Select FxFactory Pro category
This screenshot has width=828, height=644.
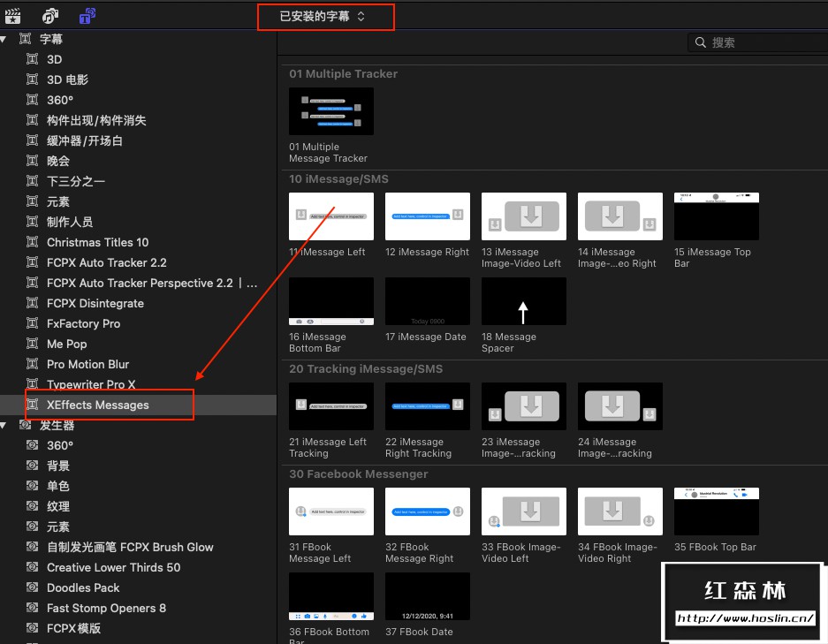[x=83, y=323]
